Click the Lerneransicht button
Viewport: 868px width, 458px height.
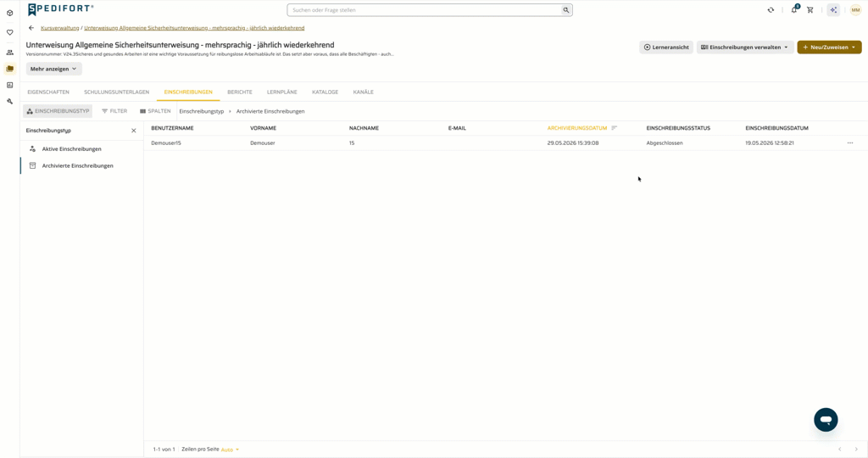666,47
